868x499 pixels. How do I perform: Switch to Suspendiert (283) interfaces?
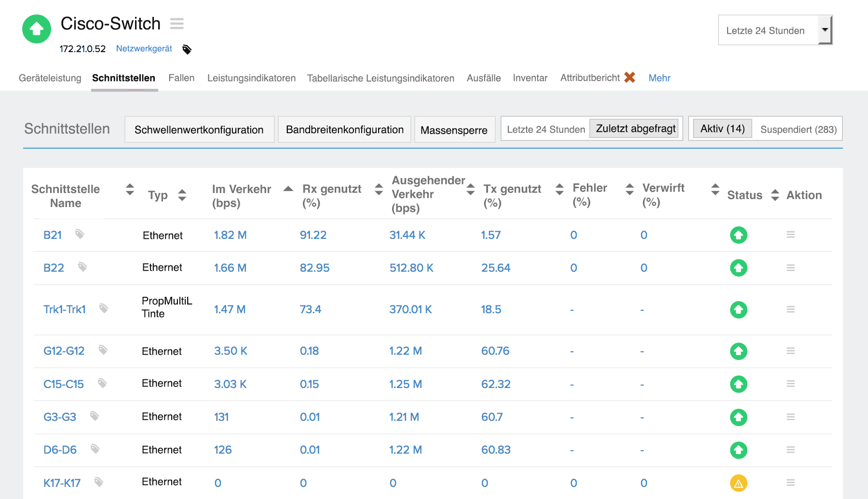[798, 129]
